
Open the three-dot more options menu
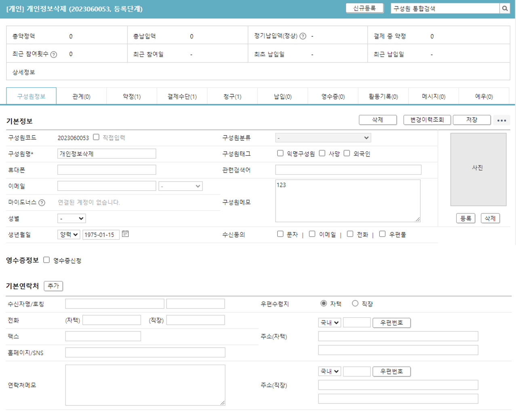501,120
